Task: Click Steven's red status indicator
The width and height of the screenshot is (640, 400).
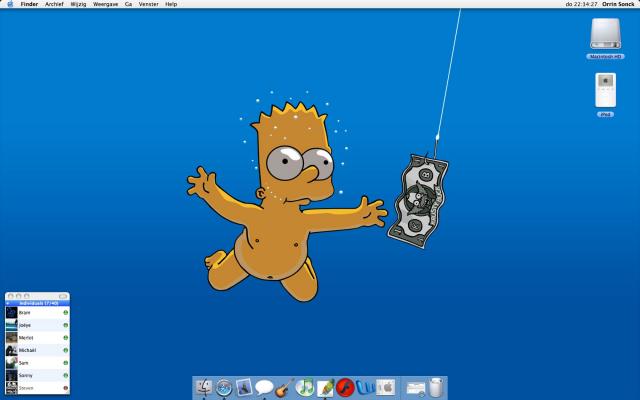Action: [x=65, y=388]
